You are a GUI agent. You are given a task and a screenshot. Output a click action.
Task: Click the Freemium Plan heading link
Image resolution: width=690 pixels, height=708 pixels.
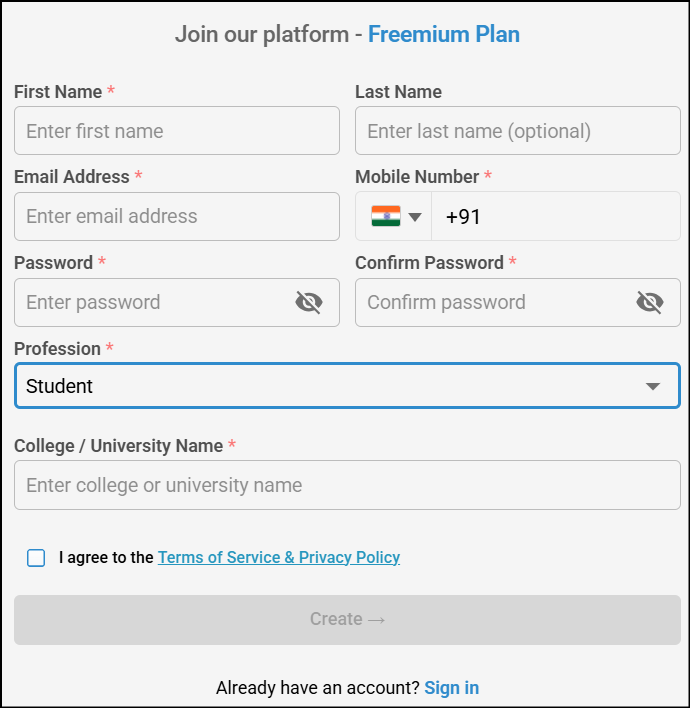(x=444, y=35)
